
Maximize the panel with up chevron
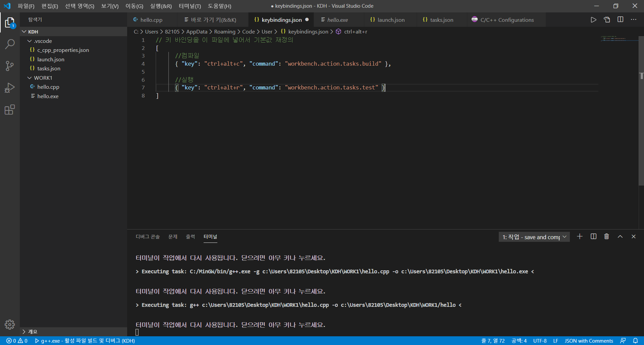tap(620, 236)
